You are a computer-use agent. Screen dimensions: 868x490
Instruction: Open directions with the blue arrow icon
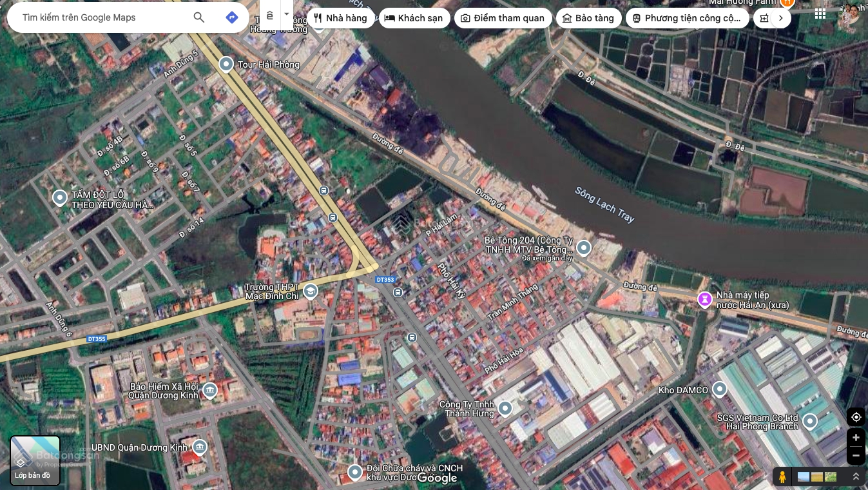[232, 17]
